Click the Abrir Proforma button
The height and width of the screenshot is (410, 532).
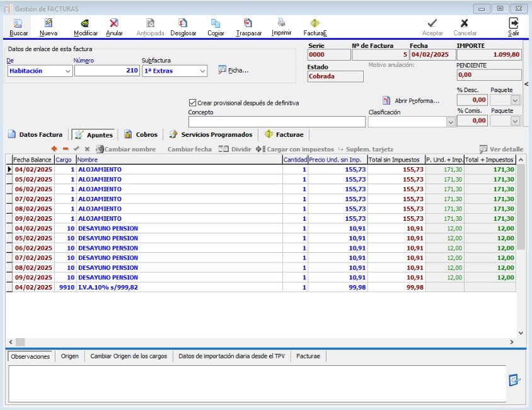[410, 101]
